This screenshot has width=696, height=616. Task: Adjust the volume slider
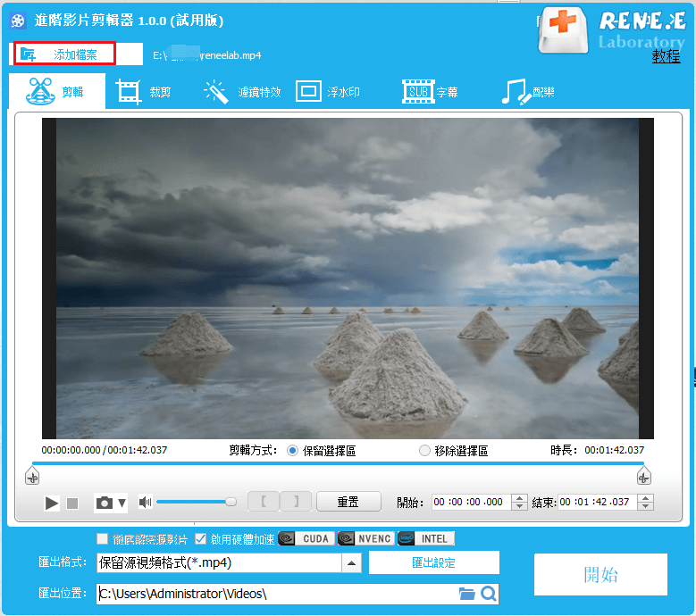(197, 502)
